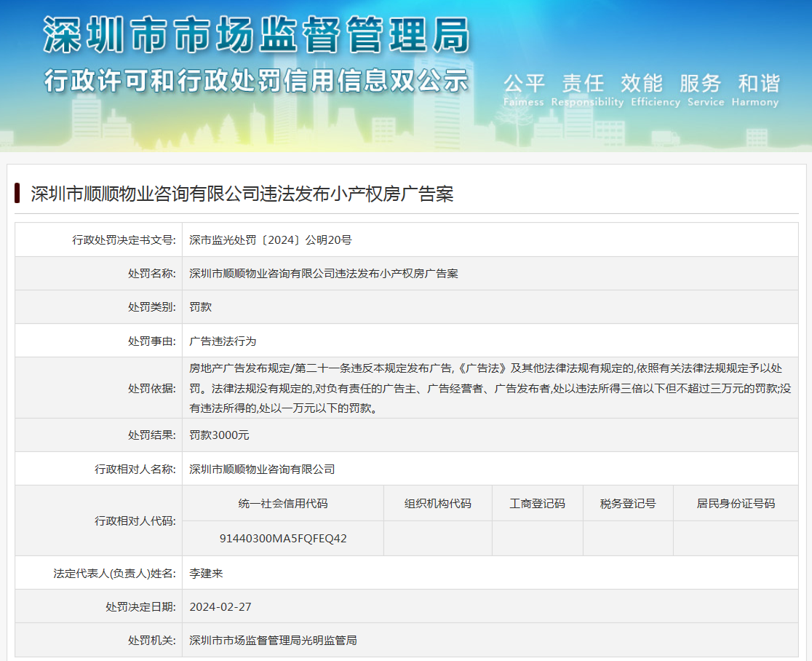Click the 行政相对人代码 label
Screen dimensions: 812x661
tap(135, 521)
